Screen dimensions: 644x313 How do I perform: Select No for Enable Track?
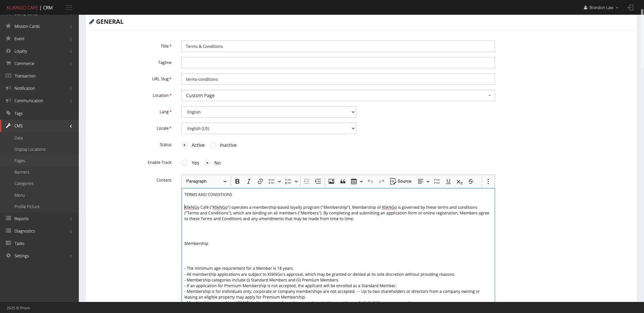[207, 163]
